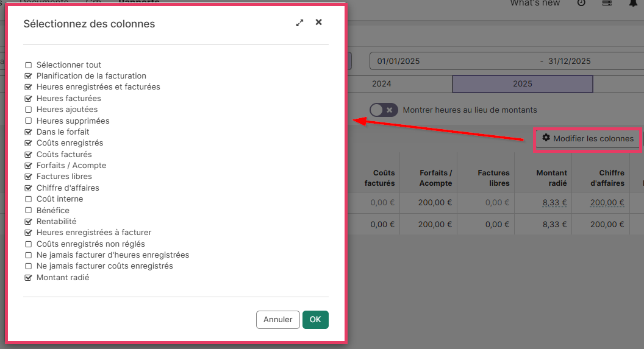
Task: Enable the Coût interne column
Action: (28, 199)
